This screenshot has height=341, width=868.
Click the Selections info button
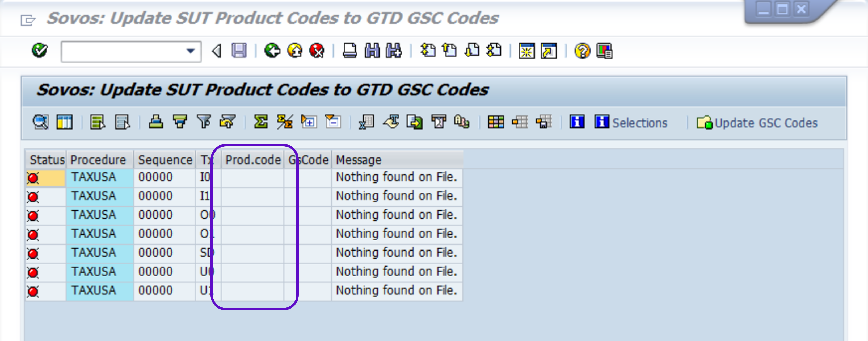pyautogui.click(x=631, y=123)
